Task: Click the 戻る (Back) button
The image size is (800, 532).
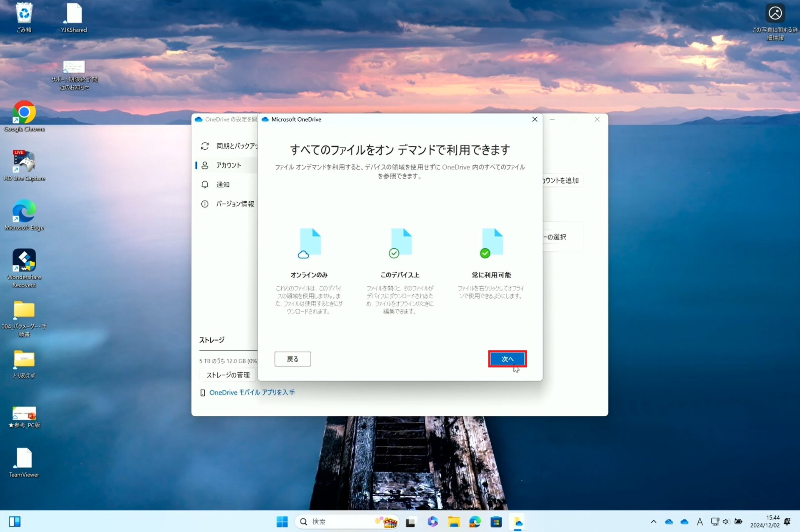Action: coord(292,359)
